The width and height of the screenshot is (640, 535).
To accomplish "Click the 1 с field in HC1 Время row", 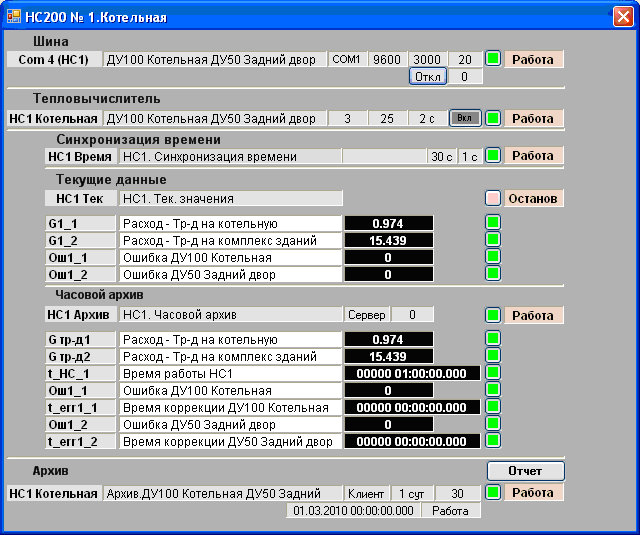I will (x=469, y=156).
